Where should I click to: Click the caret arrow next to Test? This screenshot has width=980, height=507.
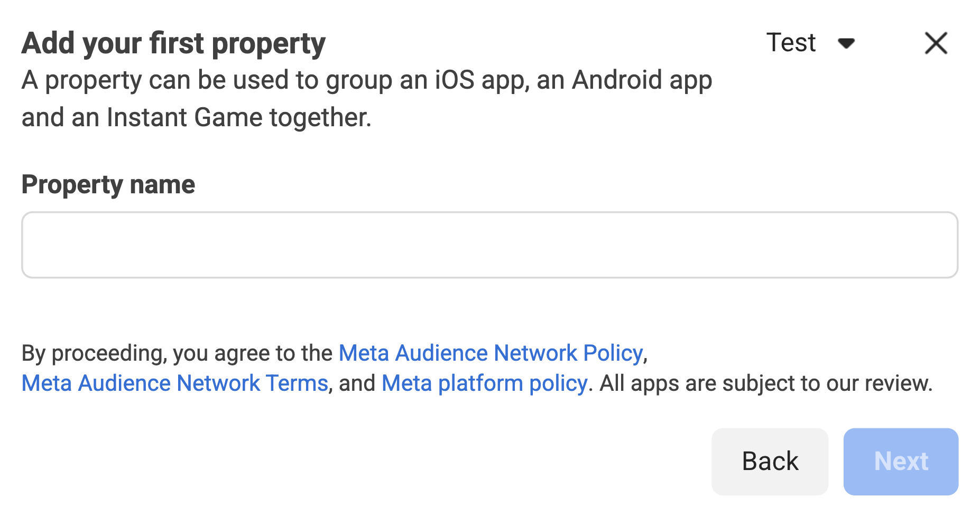846,43
